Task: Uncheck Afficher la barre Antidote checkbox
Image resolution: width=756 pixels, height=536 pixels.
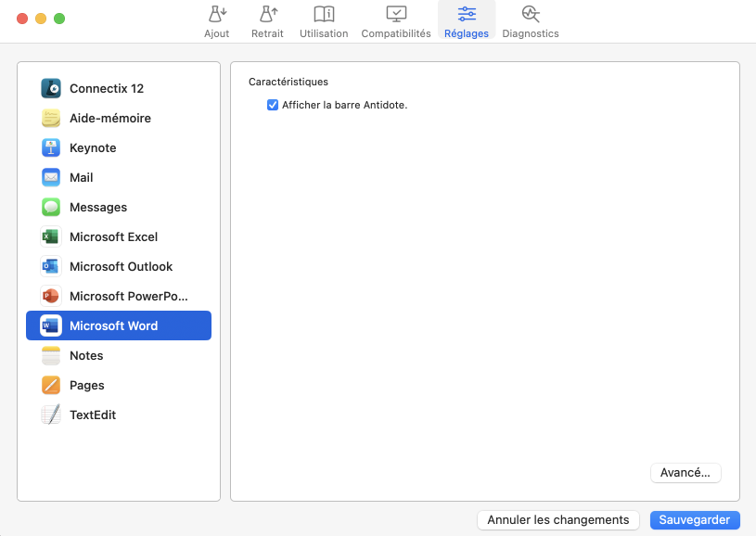Action: tap(273, 105)
